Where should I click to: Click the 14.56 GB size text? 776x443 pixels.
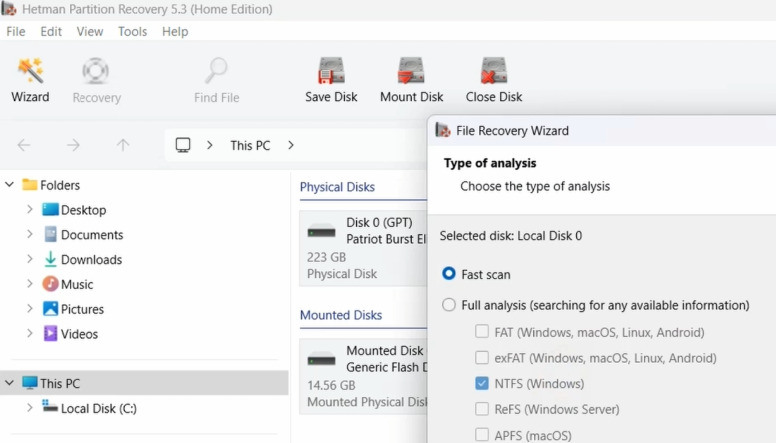[331, 385]
